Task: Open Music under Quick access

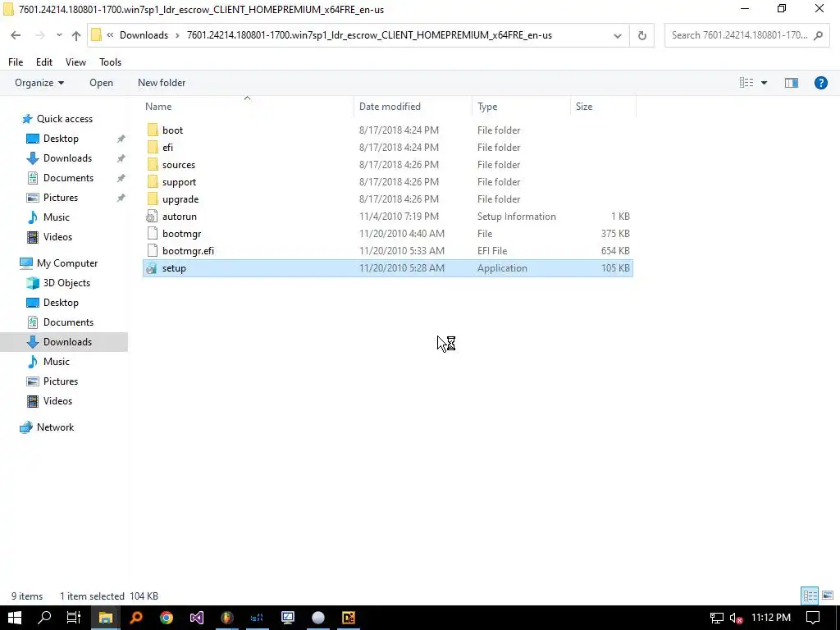Action: (57, 217)
